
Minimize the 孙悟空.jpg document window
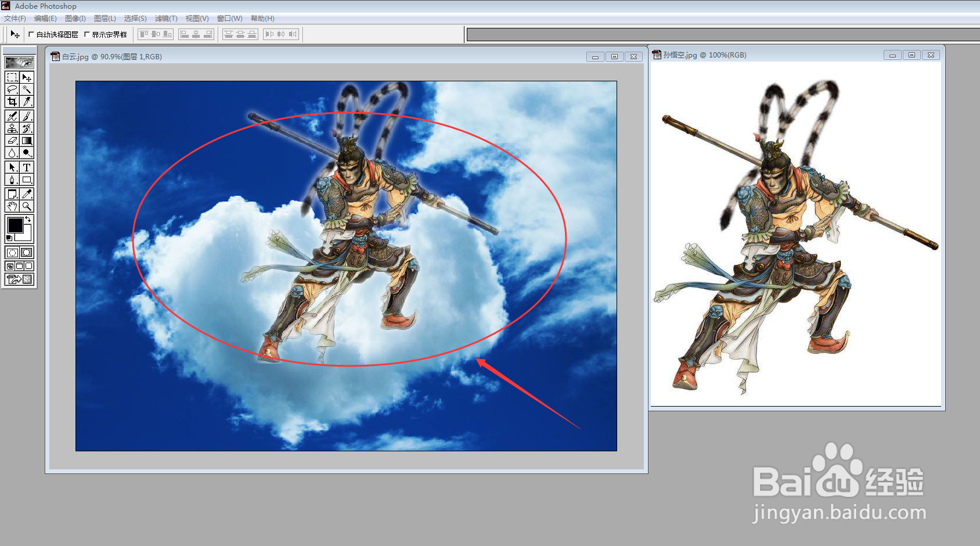coord(892,55)
